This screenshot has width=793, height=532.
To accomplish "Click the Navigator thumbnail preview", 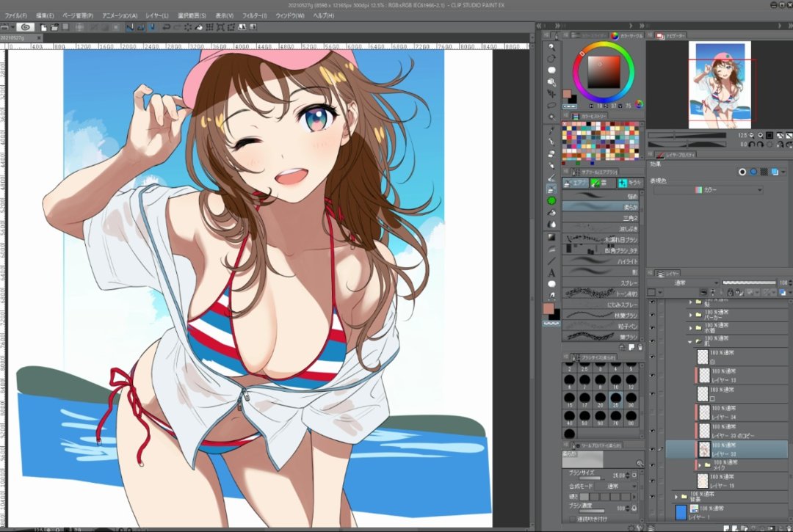I will 720,85.
